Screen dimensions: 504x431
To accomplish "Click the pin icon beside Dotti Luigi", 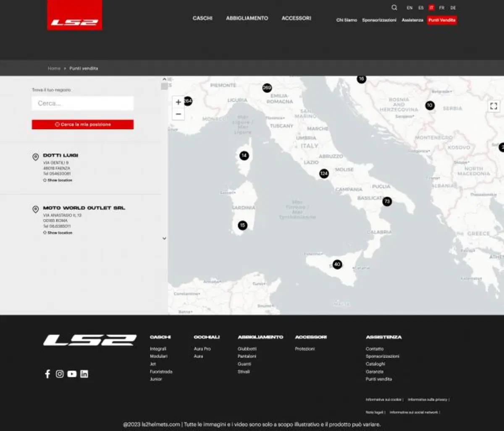I will [x=36, y=157].
